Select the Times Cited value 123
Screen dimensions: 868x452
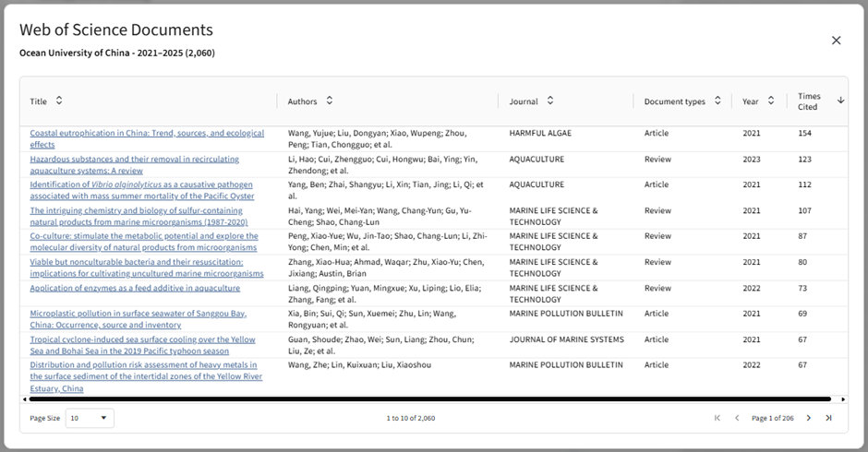click(x=804, y=160)
